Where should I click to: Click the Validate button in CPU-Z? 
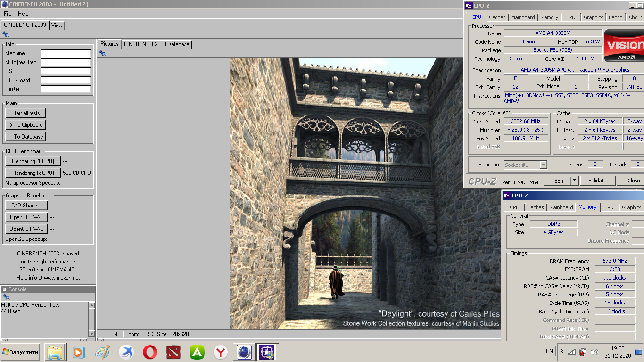tap(597, 181)
